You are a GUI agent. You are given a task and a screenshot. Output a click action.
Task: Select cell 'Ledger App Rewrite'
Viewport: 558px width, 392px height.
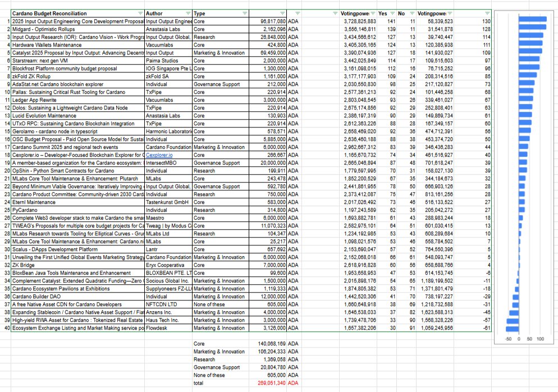point(77,100)
